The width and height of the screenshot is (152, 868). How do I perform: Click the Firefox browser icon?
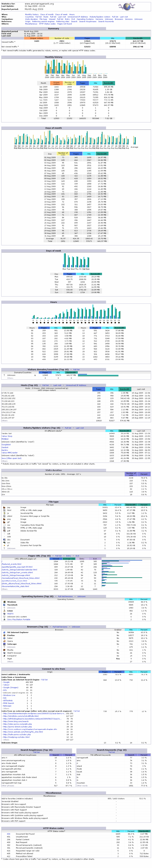(x=4, y=636)
